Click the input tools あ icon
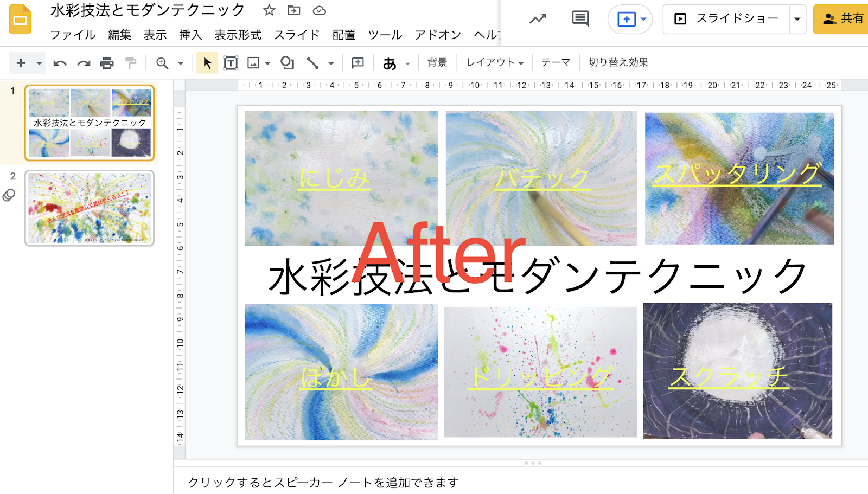 [390, 63]
